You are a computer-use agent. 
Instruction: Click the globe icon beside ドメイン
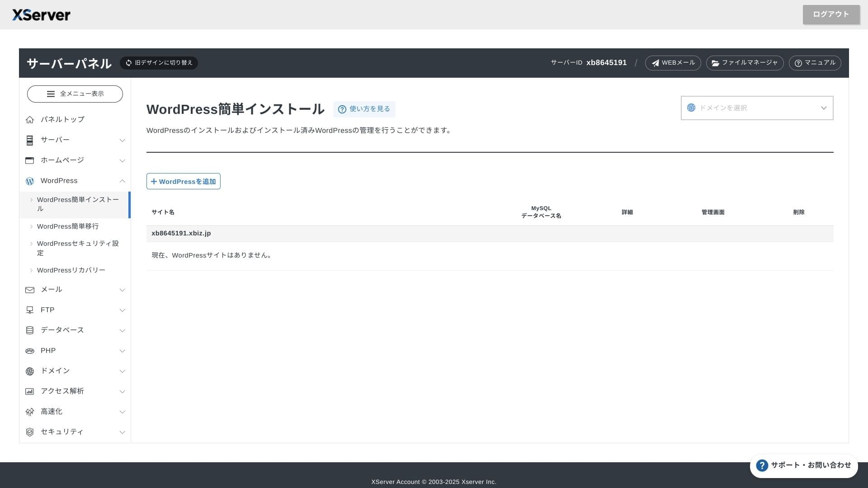click(x=30, y=371)
